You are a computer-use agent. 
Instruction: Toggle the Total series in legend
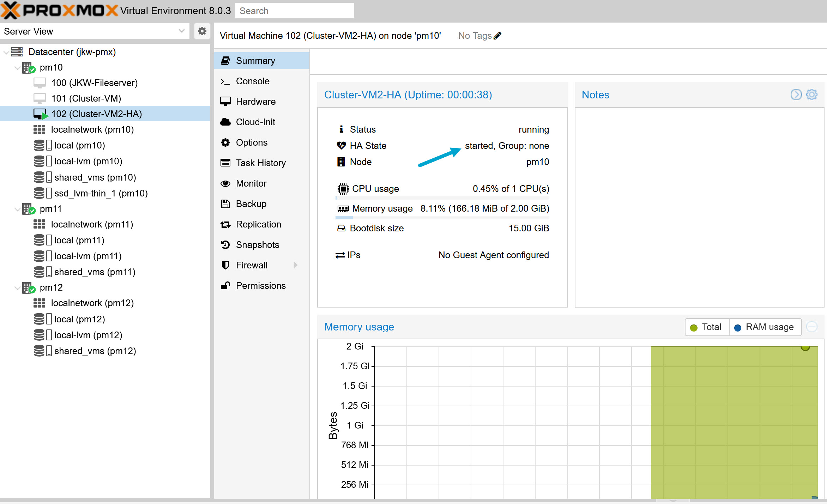click(707, 327)
